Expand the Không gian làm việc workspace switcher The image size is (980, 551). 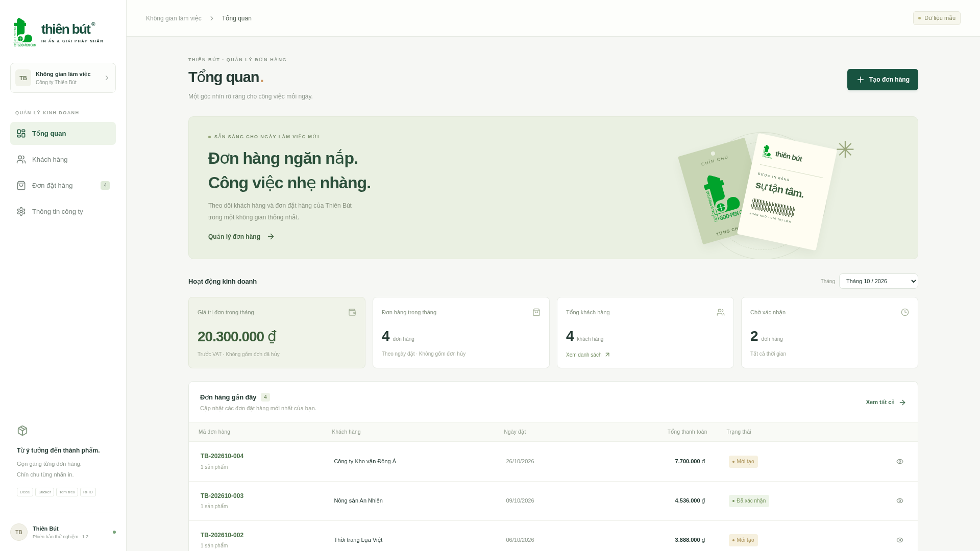[x=63, y=78]
